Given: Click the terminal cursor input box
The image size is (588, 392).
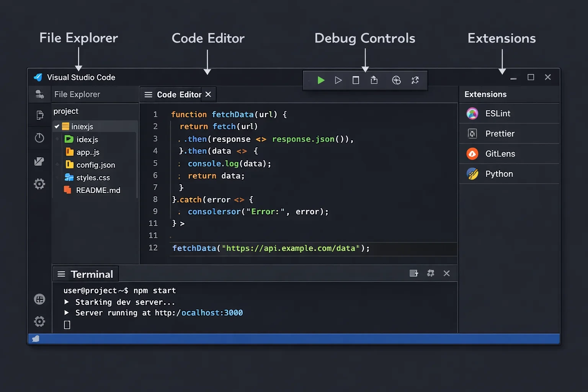Looking at the screenshot, I should click(x=67, y=325).
